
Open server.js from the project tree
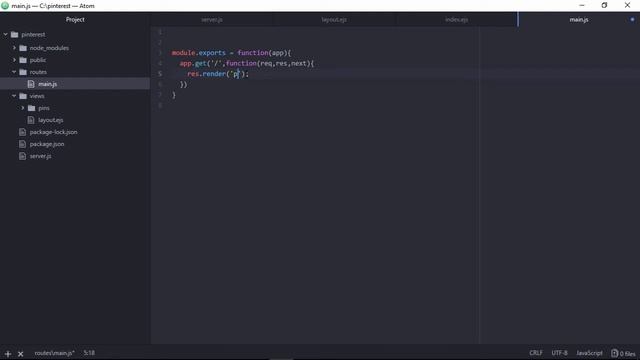[40, 156]
